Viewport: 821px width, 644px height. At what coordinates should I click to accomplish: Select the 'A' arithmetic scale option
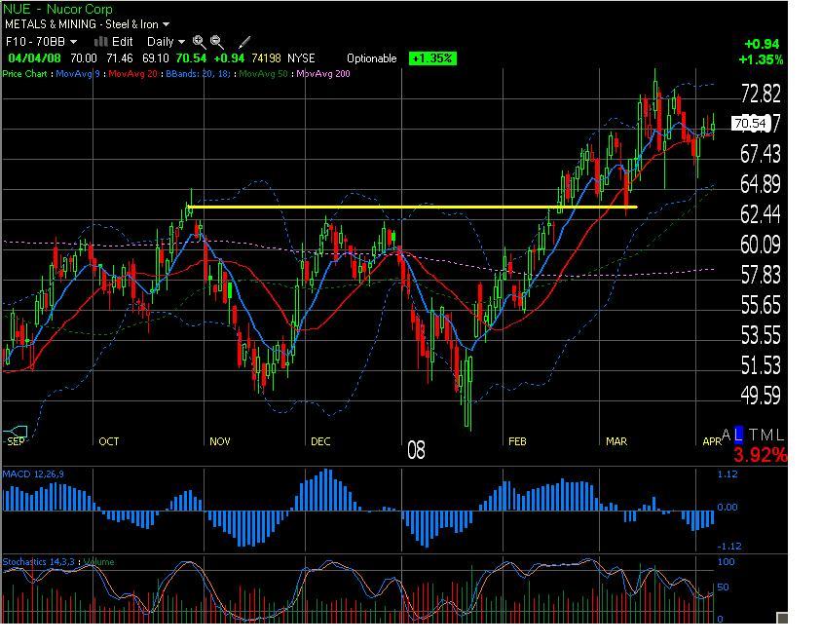pos(726,435)
